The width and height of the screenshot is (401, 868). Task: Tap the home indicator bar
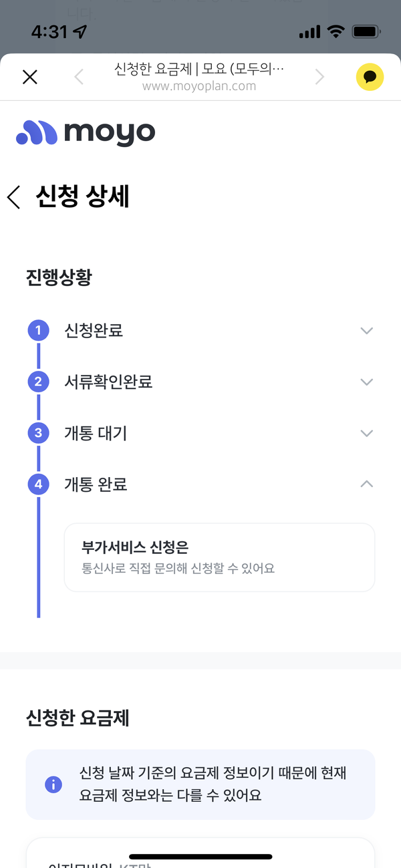[x=200, y=857]
